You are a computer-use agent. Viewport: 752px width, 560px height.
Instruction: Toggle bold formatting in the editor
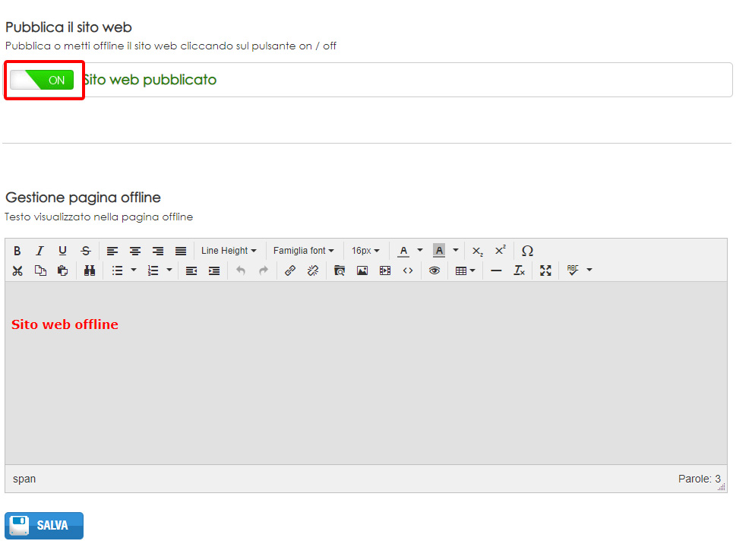[17, 251]
